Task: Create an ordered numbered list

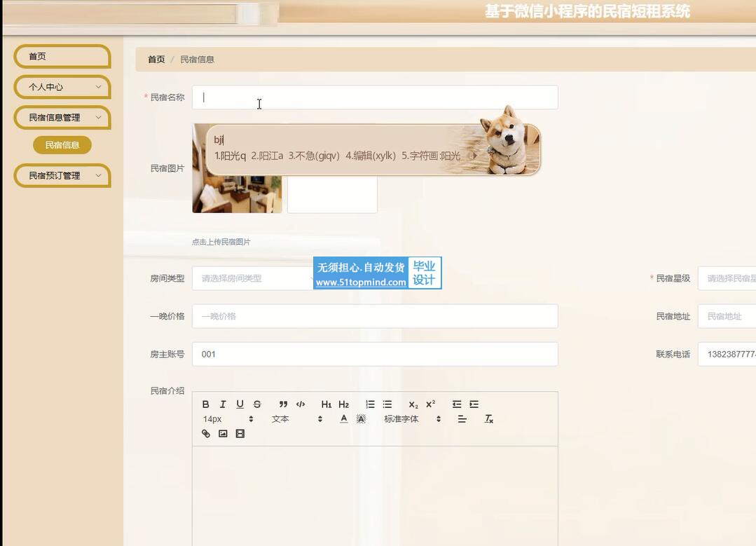Action: (x=370, y=404)
